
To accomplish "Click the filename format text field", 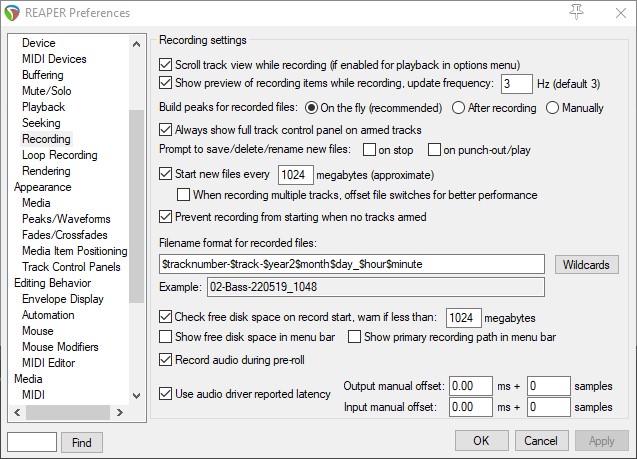I will pos(352,264).
